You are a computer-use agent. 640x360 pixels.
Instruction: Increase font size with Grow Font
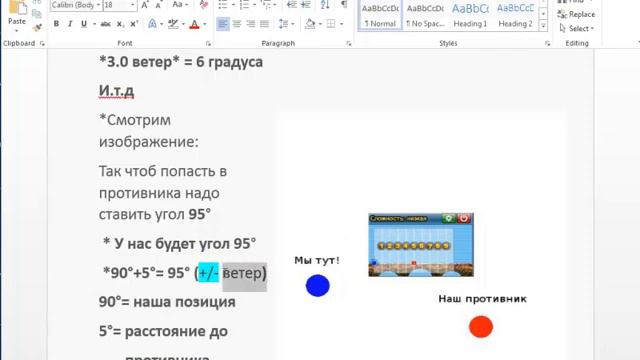(144, 5)
